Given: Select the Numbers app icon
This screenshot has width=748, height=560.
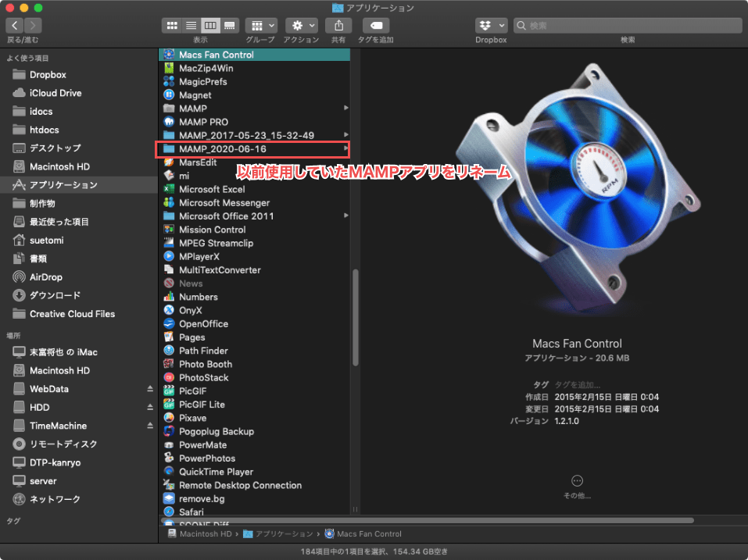Looking at the screenshot, I should pyautogui.click(x=169, y=297).
